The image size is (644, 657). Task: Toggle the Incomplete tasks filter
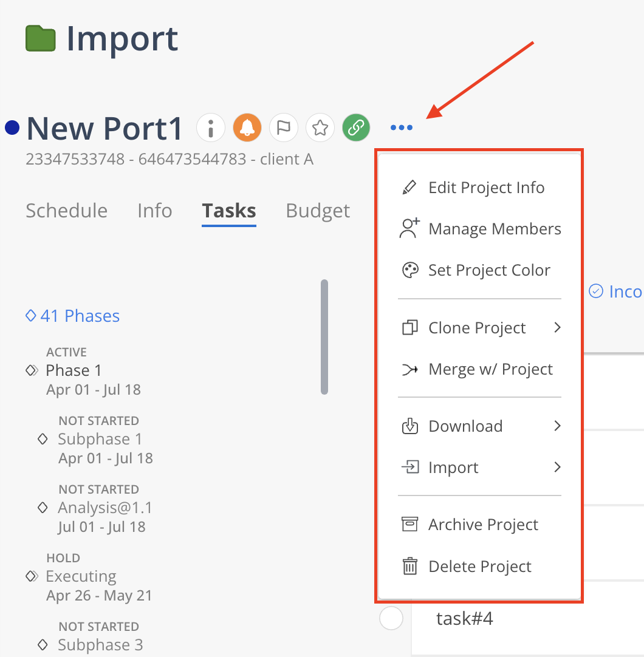[x=615, y=291]
